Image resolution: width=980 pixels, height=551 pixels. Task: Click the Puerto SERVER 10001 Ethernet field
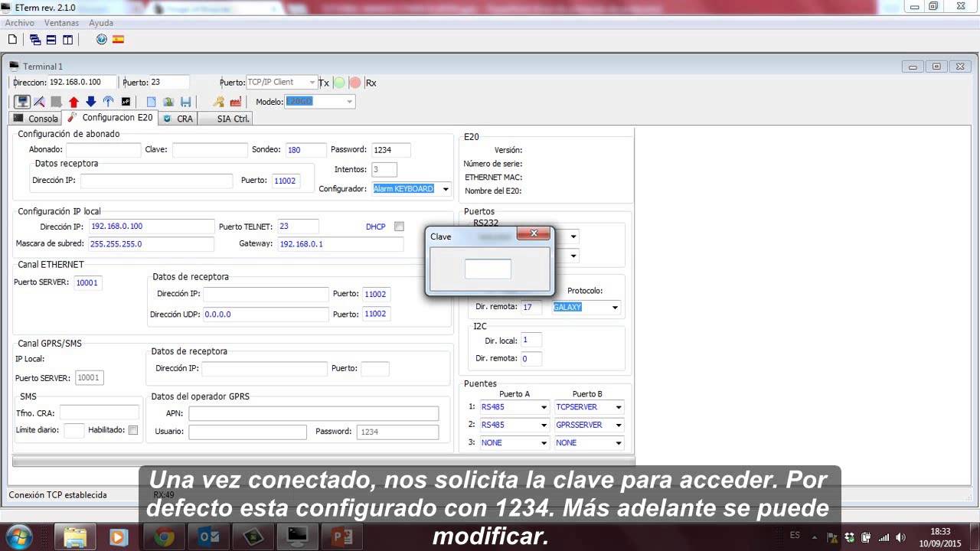87,282
